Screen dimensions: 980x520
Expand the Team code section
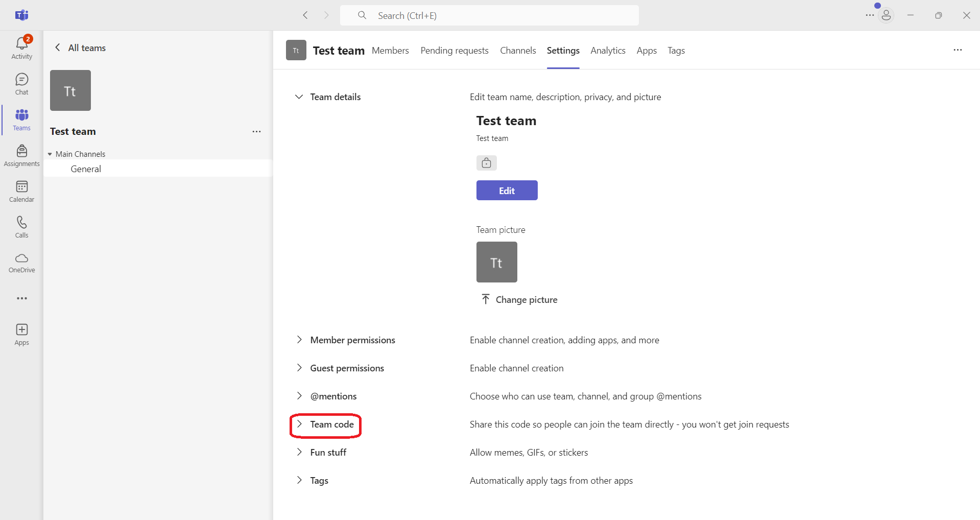pyautogui.click(x=299, y=424)
